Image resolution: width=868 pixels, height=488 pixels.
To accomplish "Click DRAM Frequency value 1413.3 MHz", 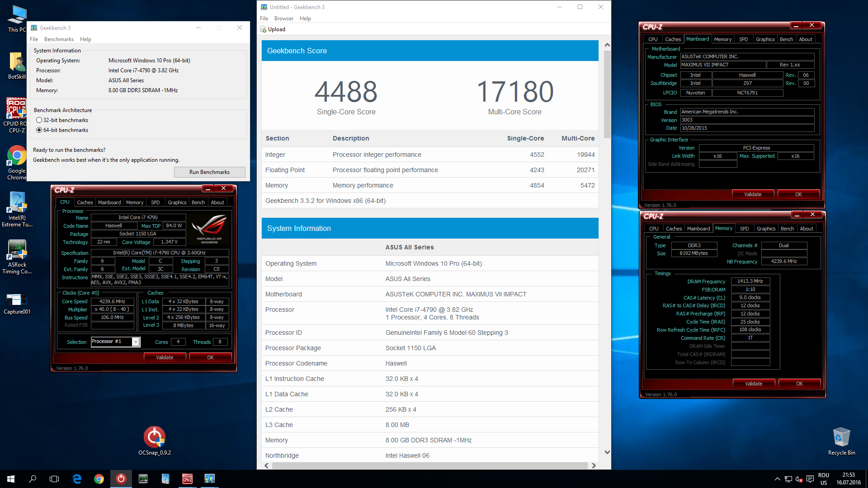I will tap(750, 281).
